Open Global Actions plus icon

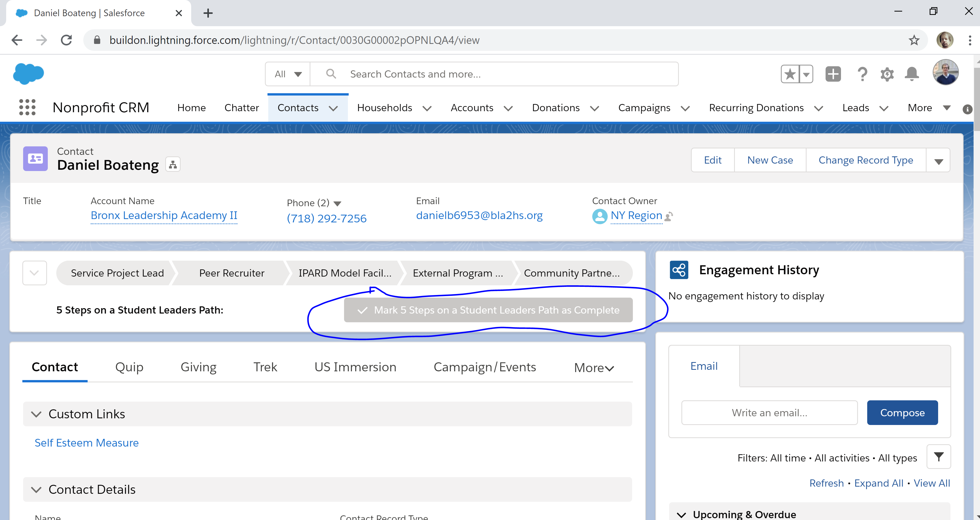(833, 74)
